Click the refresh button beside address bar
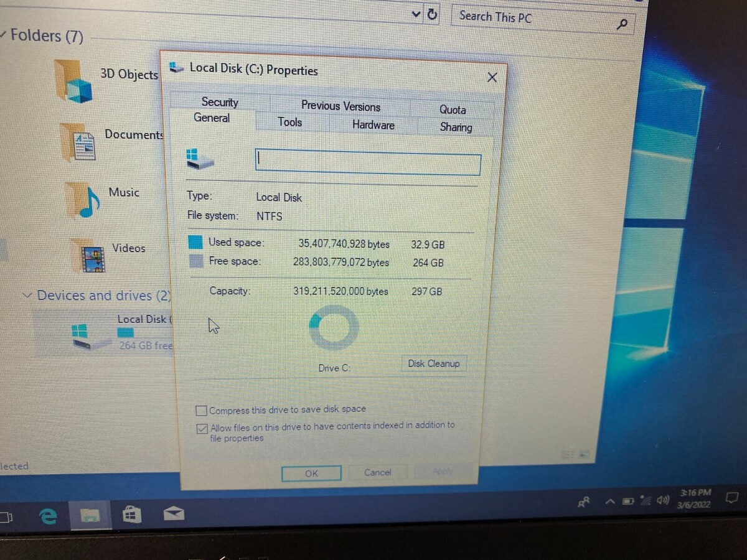 click(433, 15)
